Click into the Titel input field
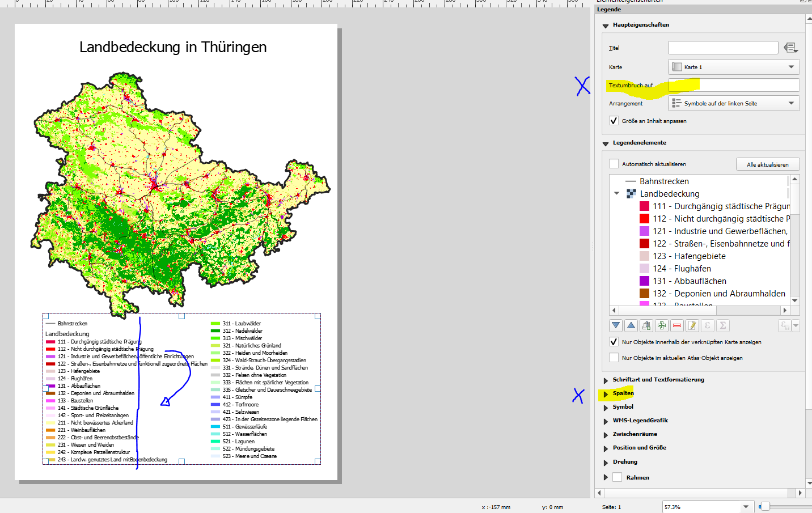 [723, 48]
